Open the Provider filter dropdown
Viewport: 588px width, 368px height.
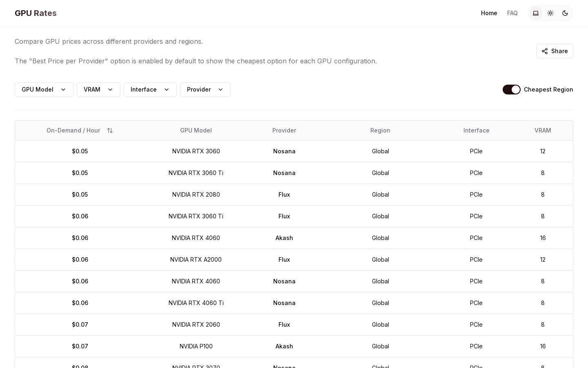pyautogui.click(x=205, y=90)
